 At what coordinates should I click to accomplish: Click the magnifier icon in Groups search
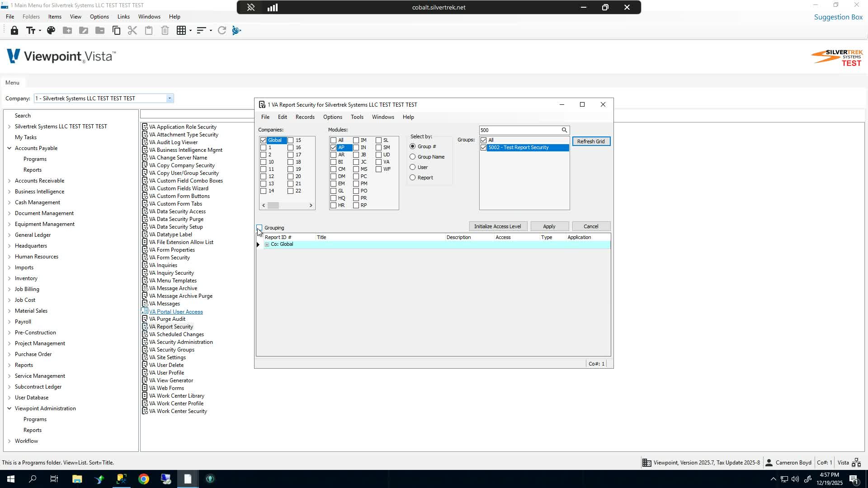click(x=564, y=130)
